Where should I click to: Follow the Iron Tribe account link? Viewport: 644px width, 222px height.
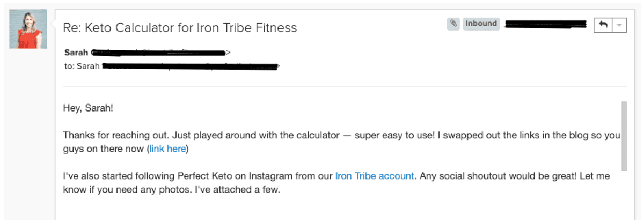375,176
